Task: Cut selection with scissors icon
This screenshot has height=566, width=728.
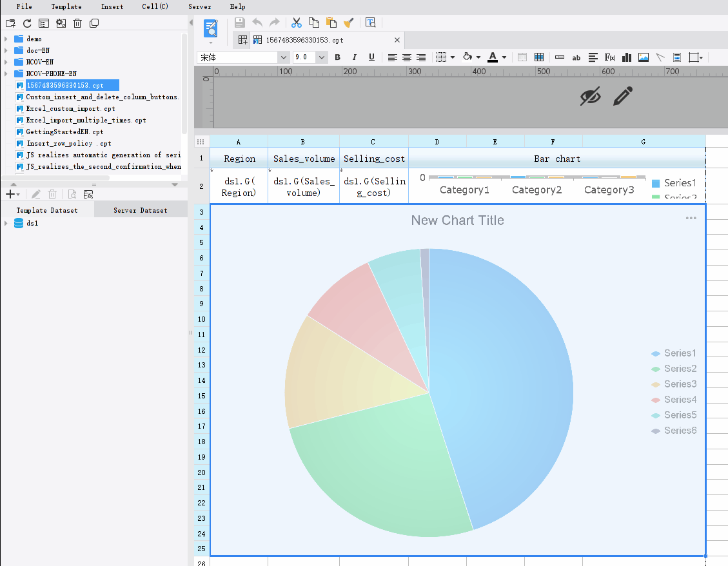Action: point(296,23)
